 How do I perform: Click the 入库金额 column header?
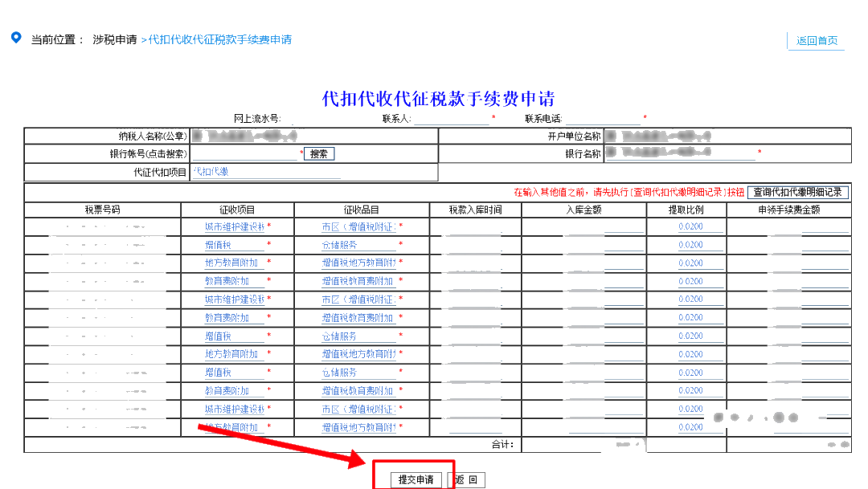coord(583,210)
